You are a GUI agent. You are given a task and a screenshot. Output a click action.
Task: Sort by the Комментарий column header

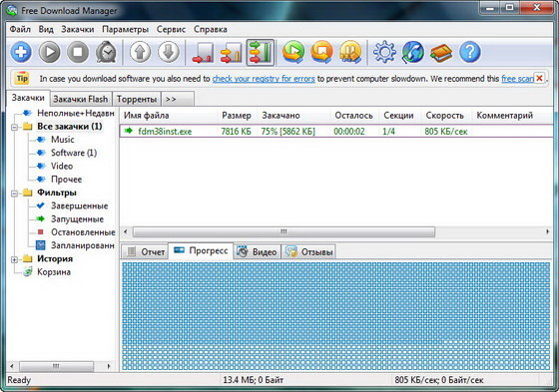tap(512, 116)
